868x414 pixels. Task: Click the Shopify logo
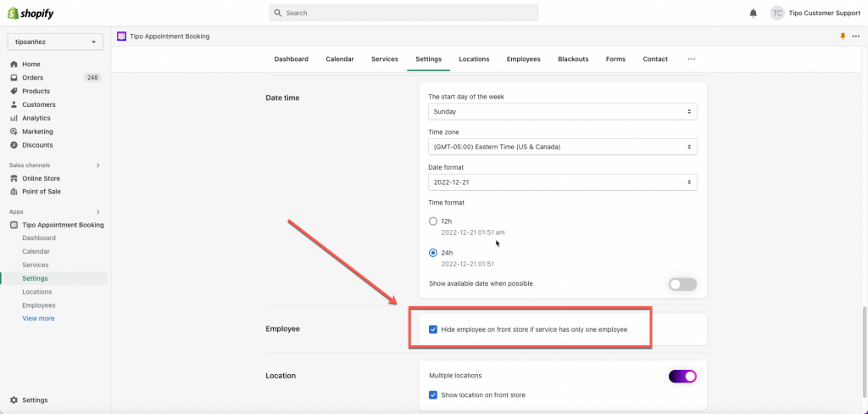click(x=31, y=13)
